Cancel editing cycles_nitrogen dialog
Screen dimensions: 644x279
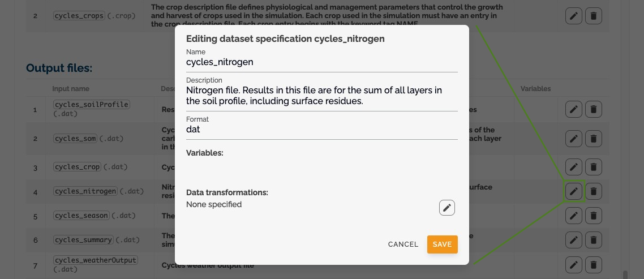[x=403, y=244]
